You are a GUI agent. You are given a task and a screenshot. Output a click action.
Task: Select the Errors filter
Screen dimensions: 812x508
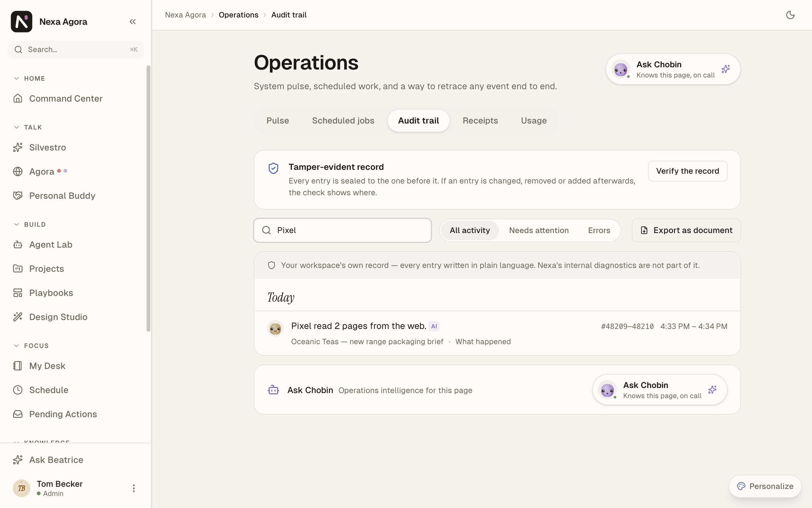[599, 230]
